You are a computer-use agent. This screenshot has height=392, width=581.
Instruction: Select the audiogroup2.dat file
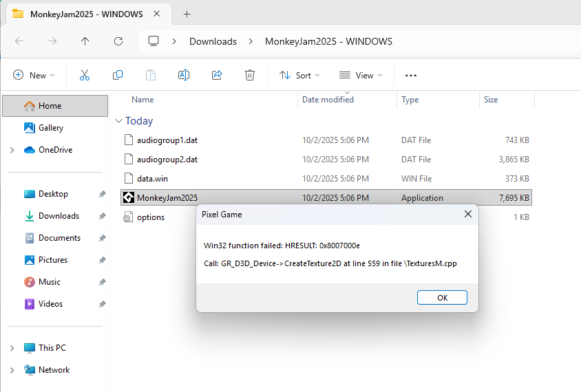click(x=326, y=159)
